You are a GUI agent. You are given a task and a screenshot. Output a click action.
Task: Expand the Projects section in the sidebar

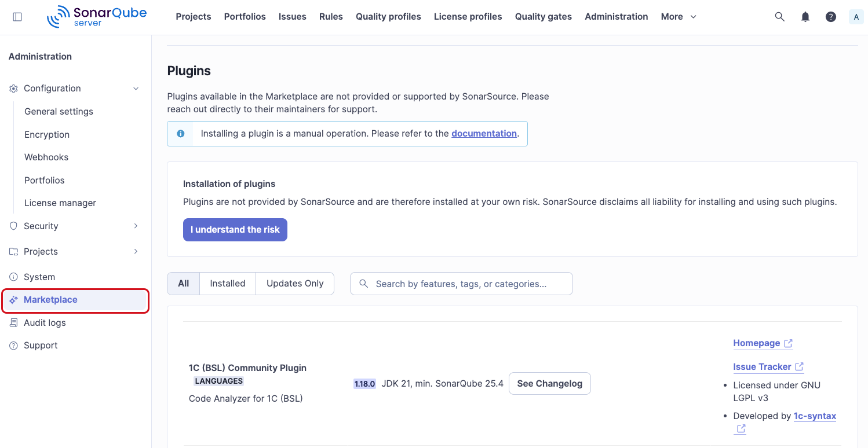tap(136, 251)
